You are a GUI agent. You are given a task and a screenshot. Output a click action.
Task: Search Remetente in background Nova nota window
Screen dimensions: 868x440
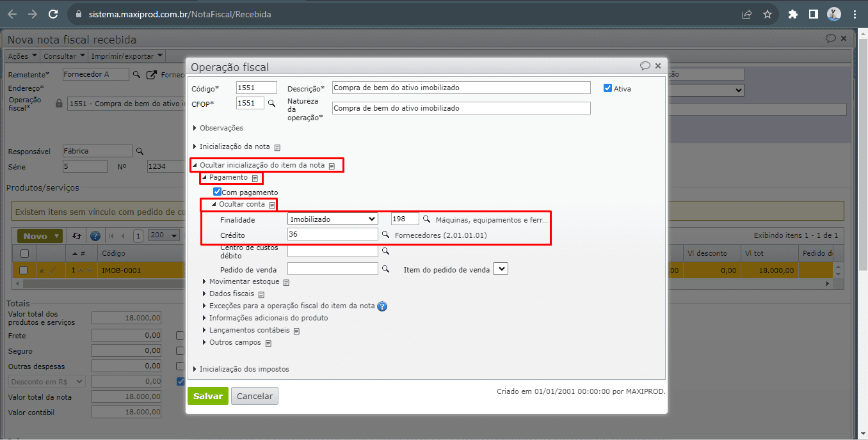coord(136,75)
